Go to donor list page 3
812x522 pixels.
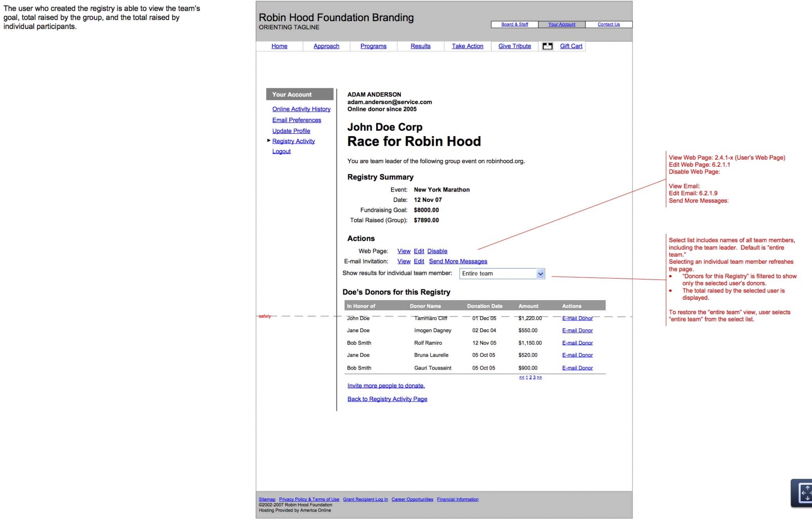point(534,377)
